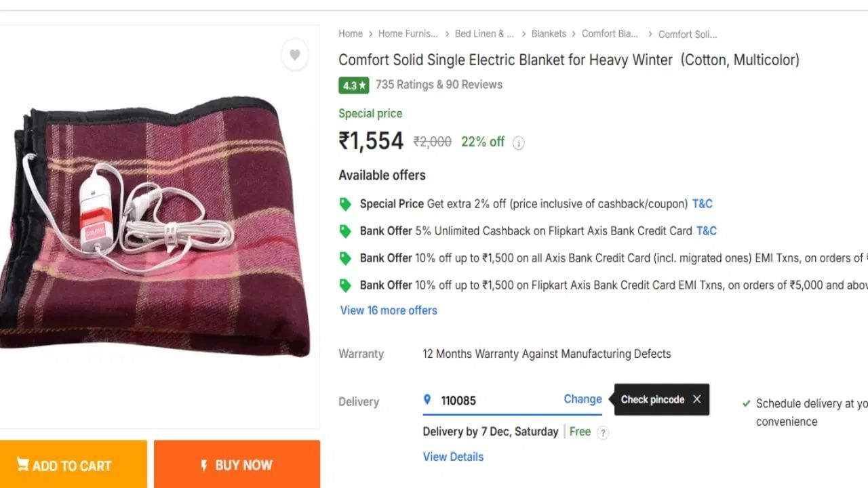Expand View 16 more offers
Viewport: 868px width, 488px height.
[x=389, y=310]
